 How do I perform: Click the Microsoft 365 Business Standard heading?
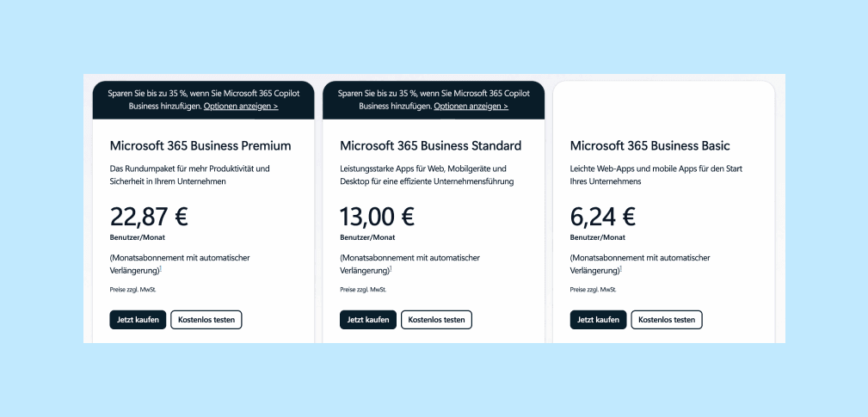point(431,146)
